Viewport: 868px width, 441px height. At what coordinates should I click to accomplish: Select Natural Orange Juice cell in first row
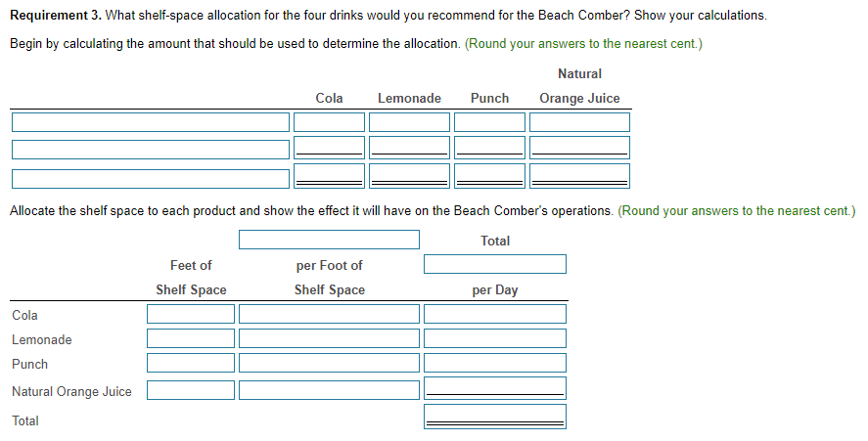coord(579,122)
